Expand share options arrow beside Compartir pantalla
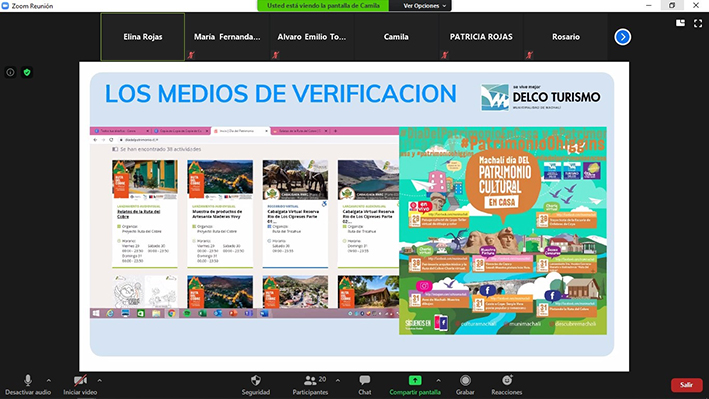Image resolution: width=709 pixels, height=399 pixels. tap(438, 380)
